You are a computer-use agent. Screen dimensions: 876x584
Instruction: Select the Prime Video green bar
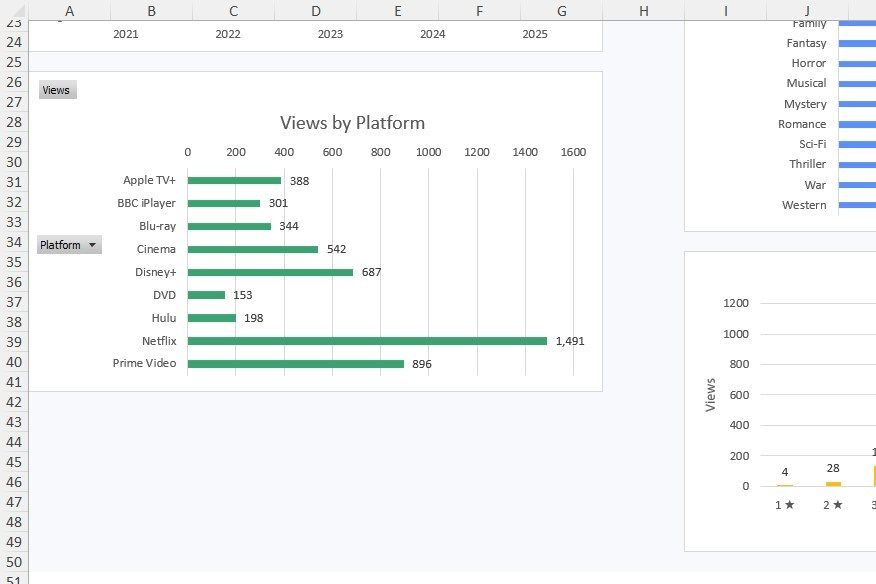click(296, 364)
